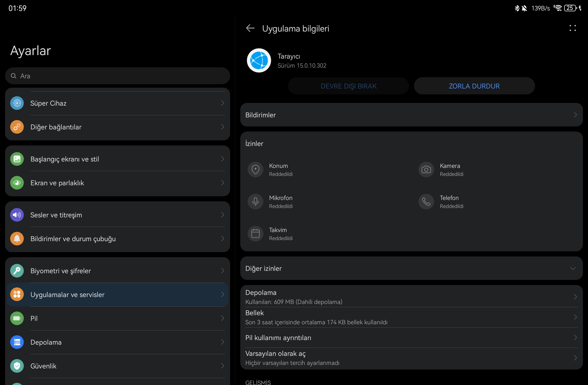This screenshot has height=385, width=588.
Task: Open Diğer bağlantılar settings
Action: 118,127
